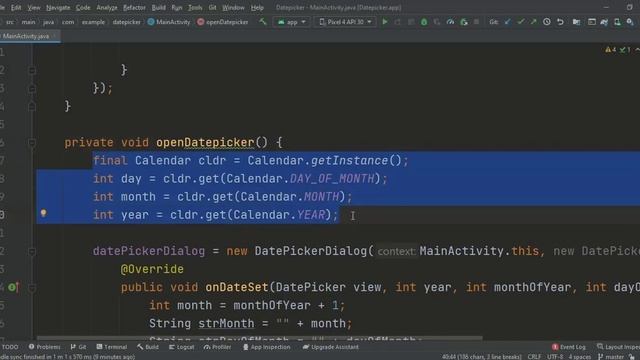Click the Make Project hammer icon
This screenshot has height=360, width=640.
click(263, 22)
